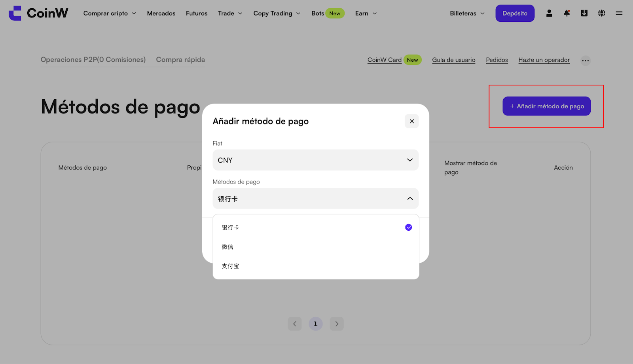Choose 微信 payment method
The image size is (633, 364).
point(316,247)
